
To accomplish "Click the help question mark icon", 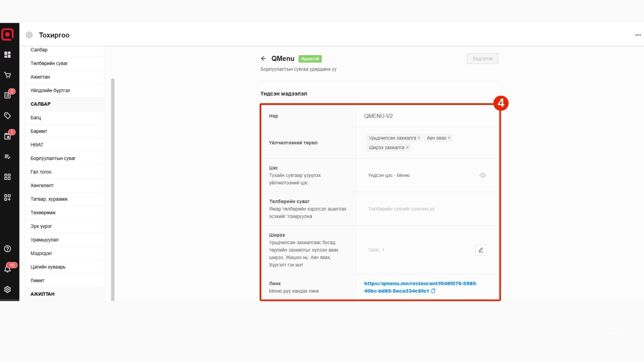I will [7, 249].
